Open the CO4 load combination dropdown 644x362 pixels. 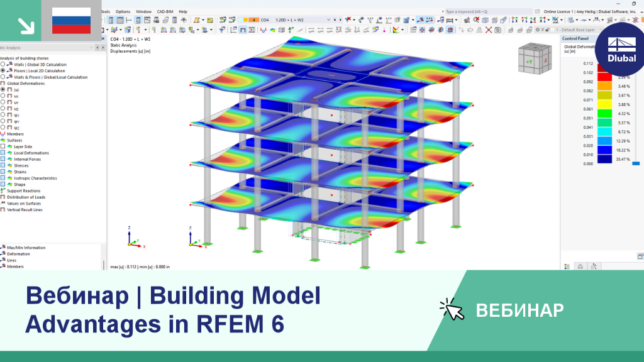click(x=328, y=19)
